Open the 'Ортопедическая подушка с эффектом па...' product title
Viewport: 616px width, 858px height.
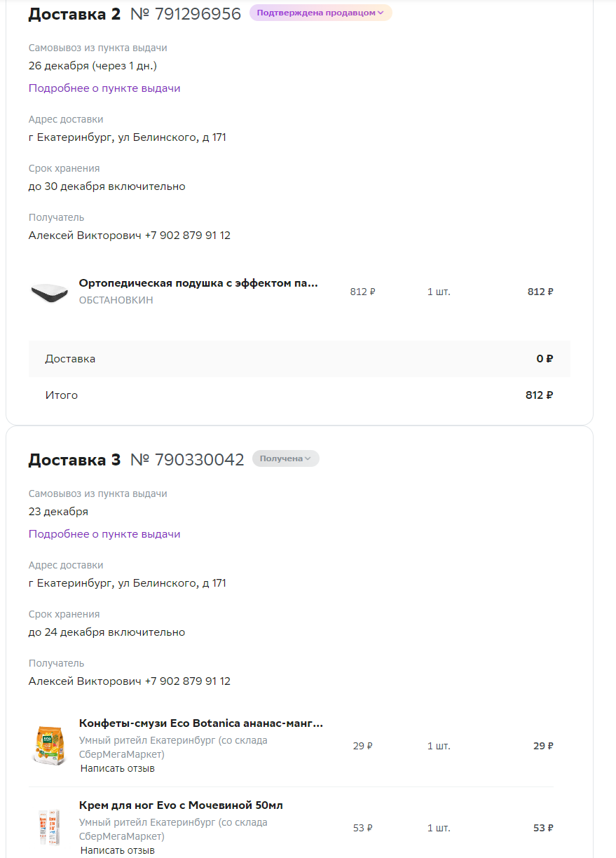(198, 283)
